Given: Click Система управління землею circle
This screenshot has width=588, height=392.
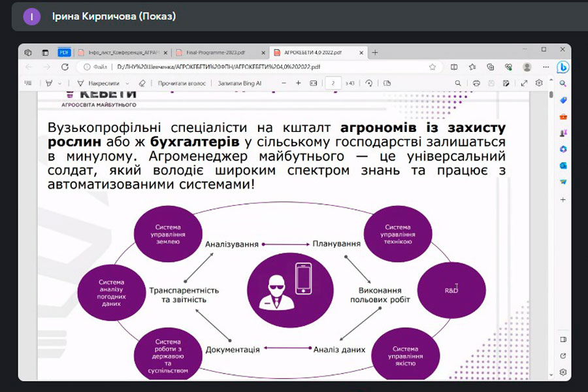Looking at the screenshot, I should (168, 234).
